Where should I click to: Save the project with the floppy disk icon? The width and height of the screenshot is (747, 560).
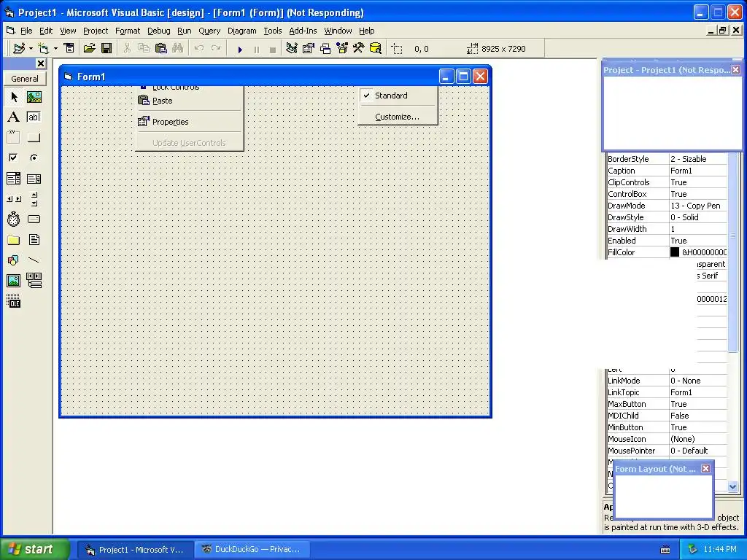pyautogui.click(x=107, y=49)
